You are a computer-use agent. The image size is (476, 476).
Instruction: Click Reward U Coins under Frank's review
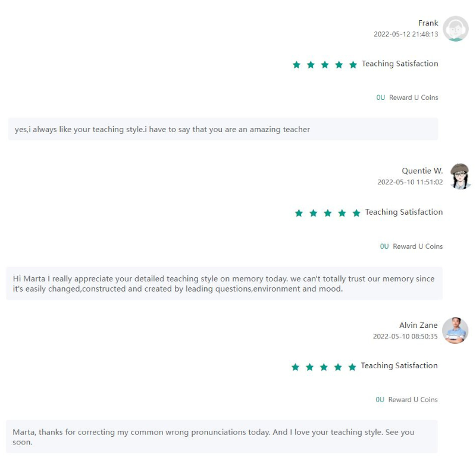coord(415,98)
